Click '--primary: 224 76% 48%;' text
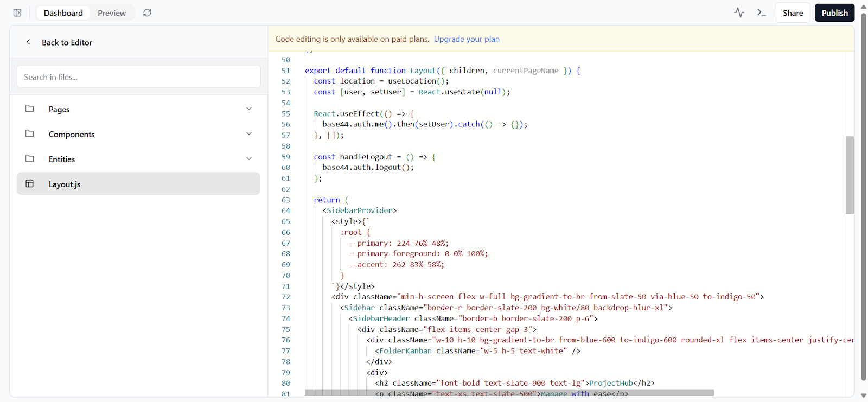The image size is (868, 402). 399,243
